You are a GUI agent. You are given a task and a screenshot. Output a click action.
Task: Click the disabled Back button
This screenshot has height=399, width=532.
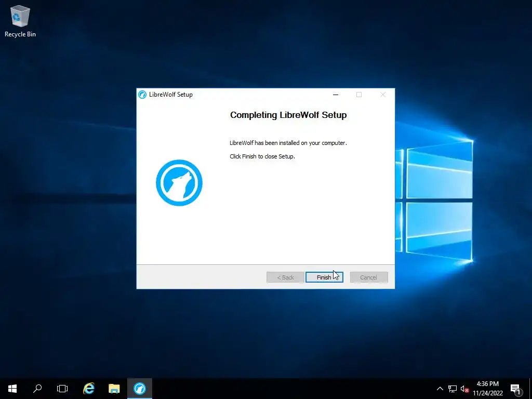(285, 277)
